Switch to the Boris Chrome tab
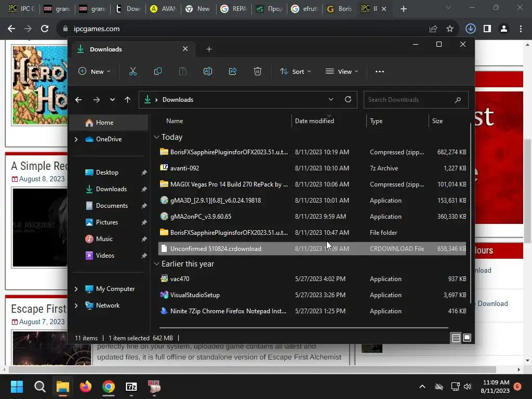 [340, 9]
